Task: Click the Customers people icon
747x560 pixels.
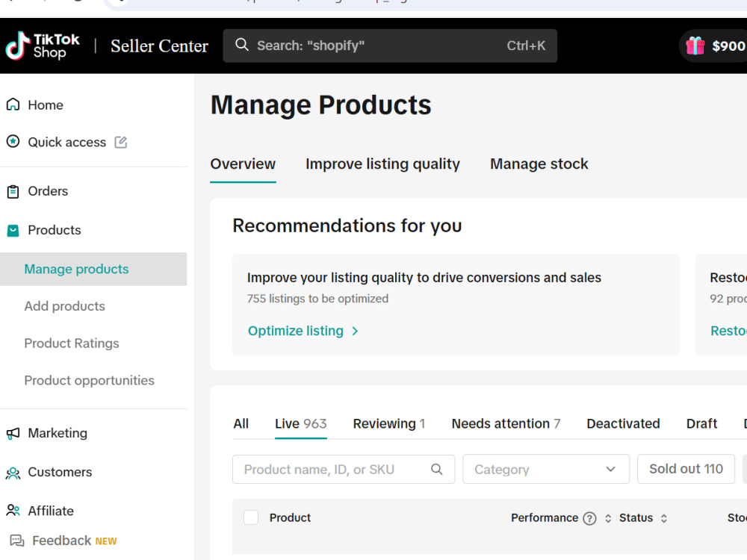Action: point(13,473)
